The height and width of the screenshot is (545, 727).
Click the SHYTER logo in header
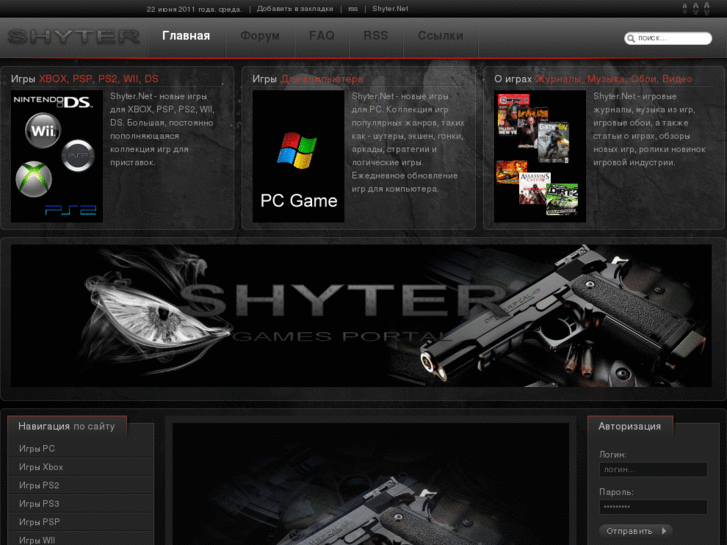coord(73,37)
